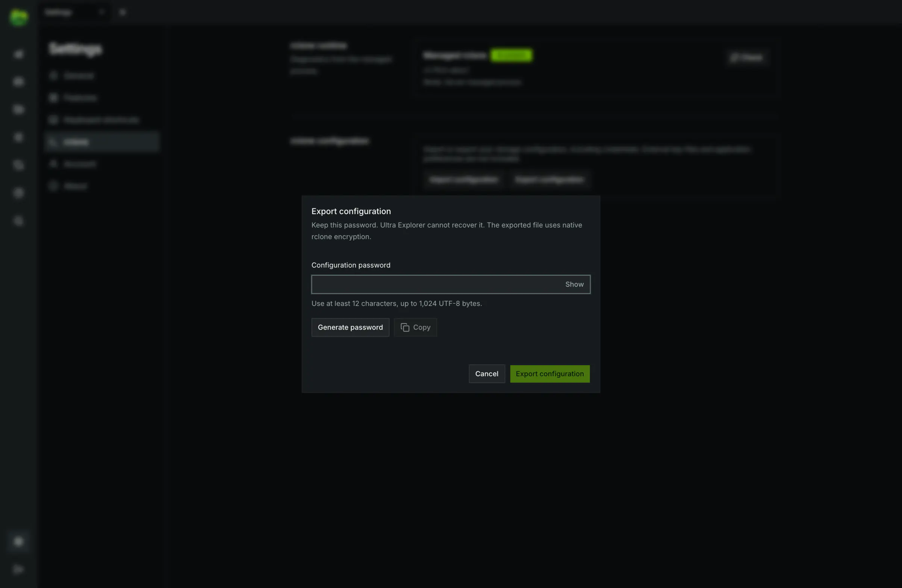
Task: Confirm with the green Export configuration button
Action: pos(549,374)
